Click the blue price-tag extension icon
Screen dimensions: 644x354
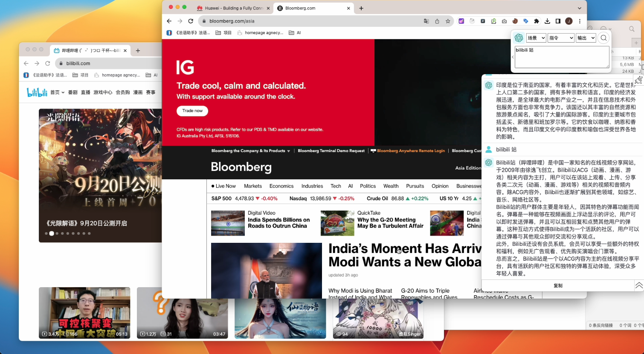[526, 21]
